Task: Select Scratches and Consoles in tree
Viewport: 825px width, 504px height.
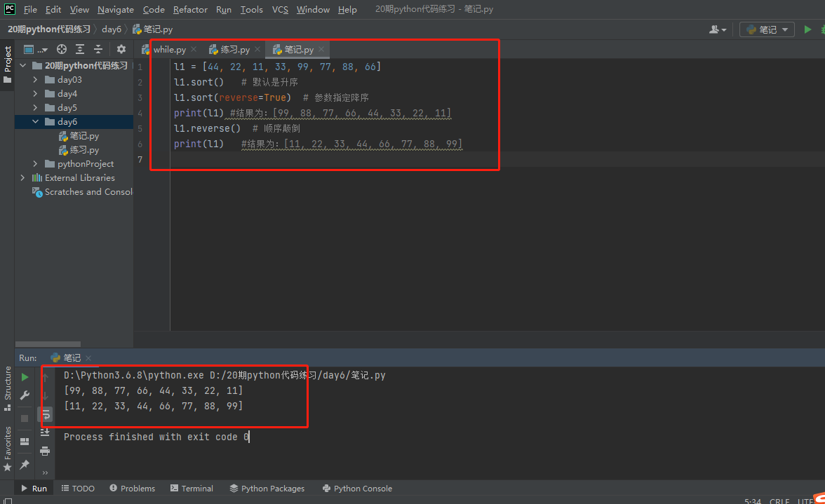Action: point(83,192)
